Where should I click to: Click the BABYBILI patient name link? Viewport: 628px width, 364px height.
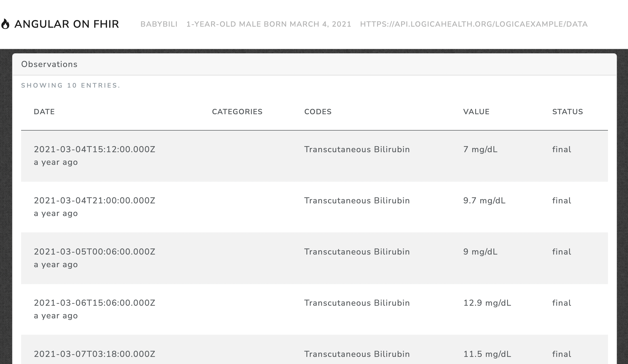[159, 24]
